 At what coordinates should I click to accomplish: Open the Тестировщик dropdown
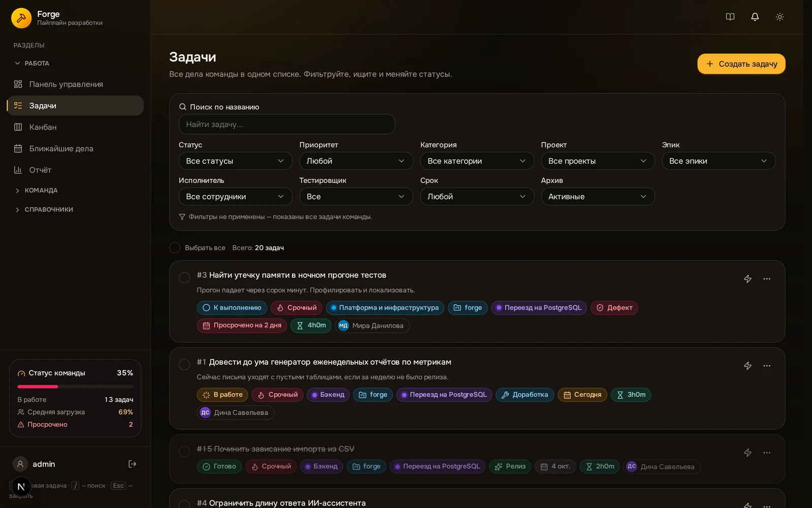tap(356, 197)
